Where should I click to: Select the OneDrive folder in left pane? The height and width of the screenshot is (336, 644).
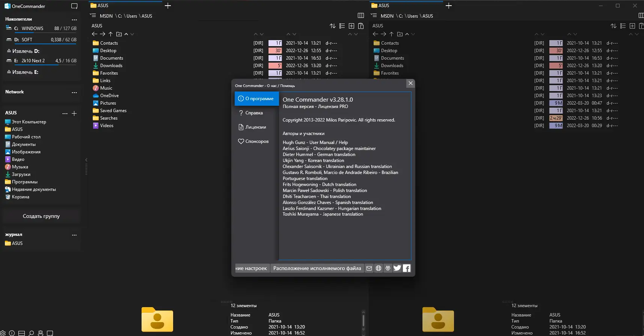click(x=106, y=96)
